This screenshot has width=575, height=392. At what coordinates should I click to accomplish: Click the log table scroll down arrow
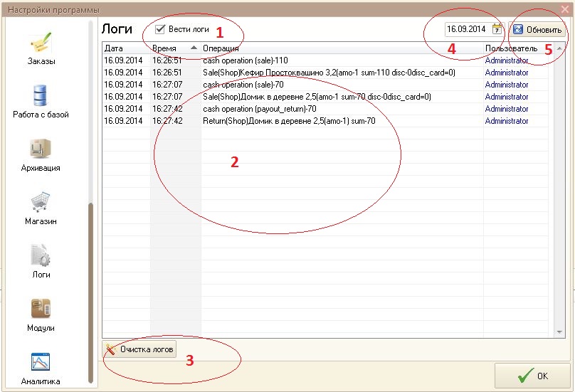coord(559,332)
